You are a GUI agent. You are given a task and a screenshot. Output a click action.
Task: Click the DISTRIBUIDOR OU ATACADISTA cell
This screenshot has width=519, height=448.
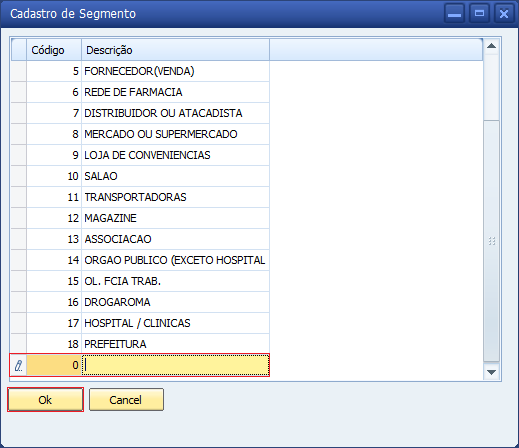tap(175, 113)
